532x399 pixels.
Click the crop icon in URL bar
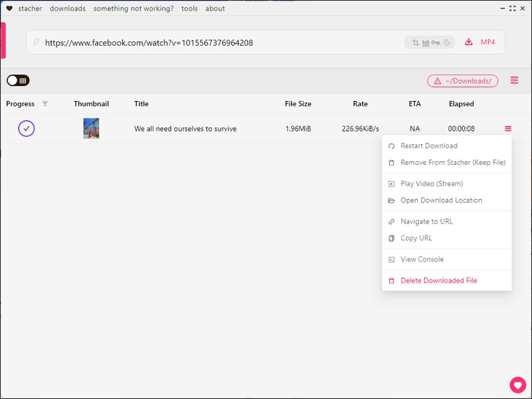tap(415, 43)
